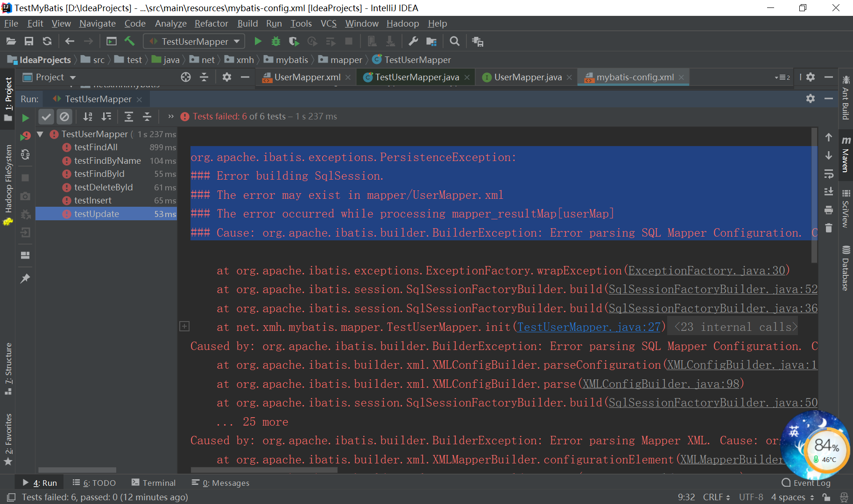This screenshot has width=853, height=504.
Task: Open the Hadoop menu
Action: coord(402,23)
